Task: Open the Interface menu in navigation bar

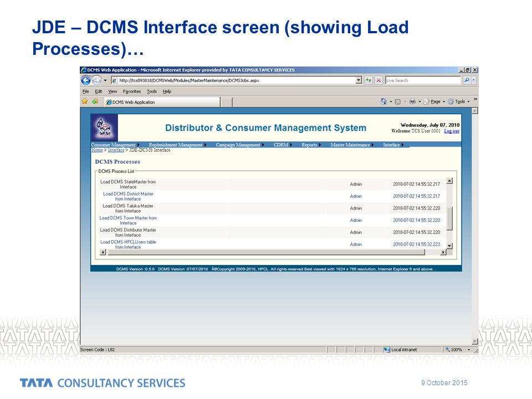Action: (393, 145)
